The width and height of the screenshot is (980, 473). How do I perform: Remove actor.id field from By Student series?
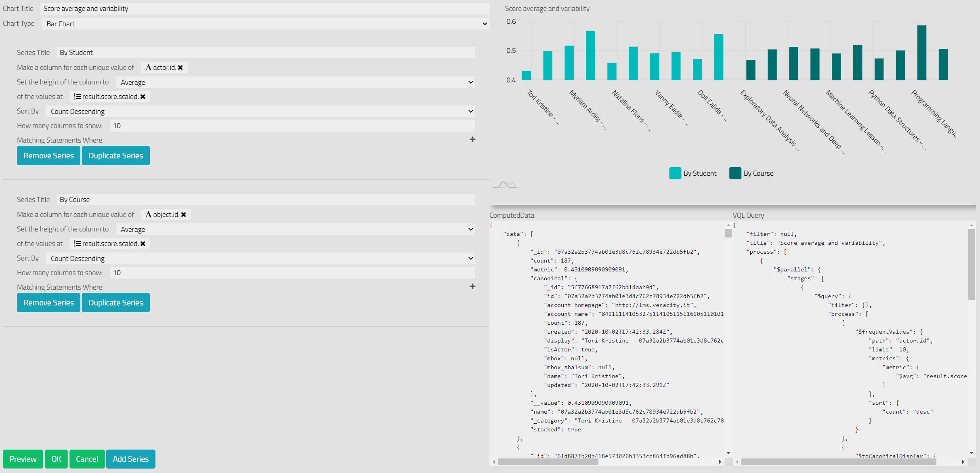(x=180, y=67)
